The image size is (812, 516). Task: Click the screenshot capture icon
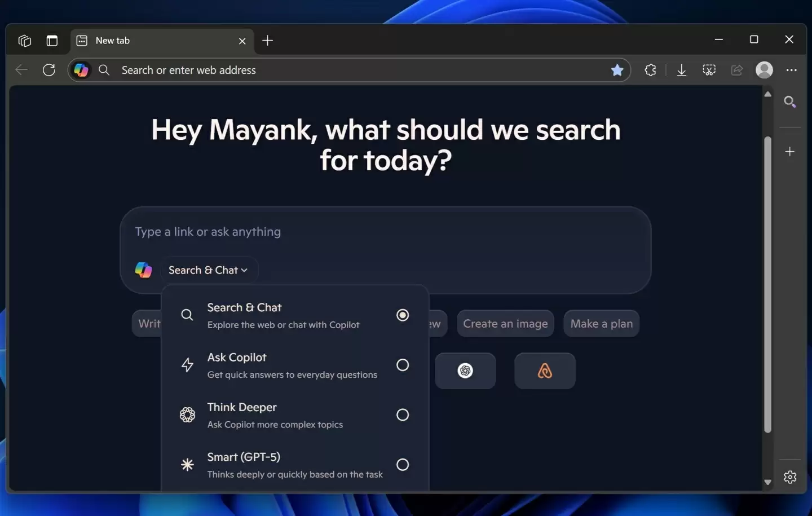click(x=709, y=70)
